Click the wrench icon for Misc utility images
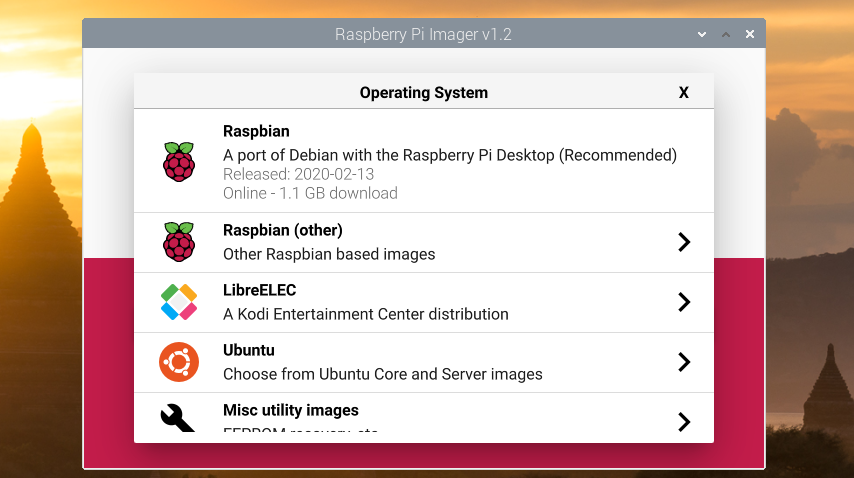The width and height of the screenshot is (854, 478). [178, 418]
